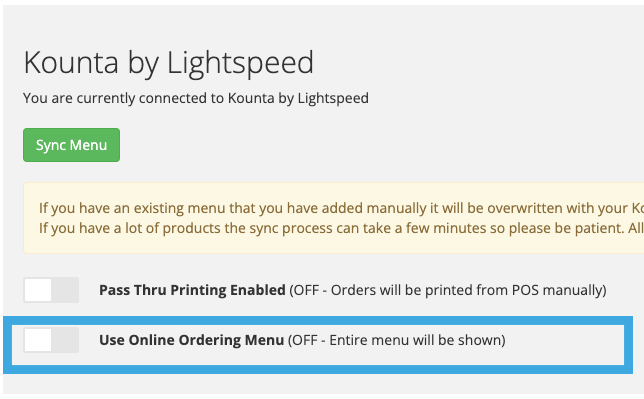Click the Pass Thru Printing Enabled bold label
Screen dimensions: 644x399
(x=192, y=290)
